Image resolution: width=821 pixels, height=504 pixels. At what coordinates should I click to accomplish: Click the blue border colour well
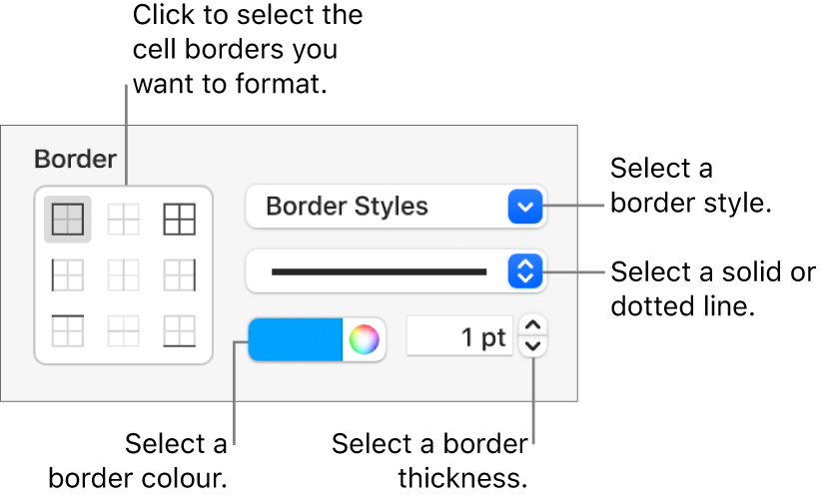click(x=296, y=339)
